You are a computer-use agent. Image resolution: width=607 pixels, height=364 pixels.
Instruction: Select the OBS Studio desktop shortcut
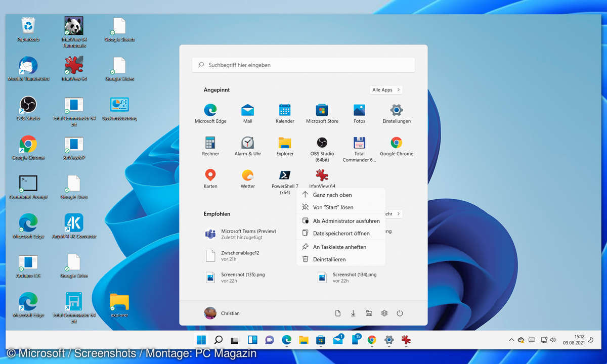[x=28, y=109]
